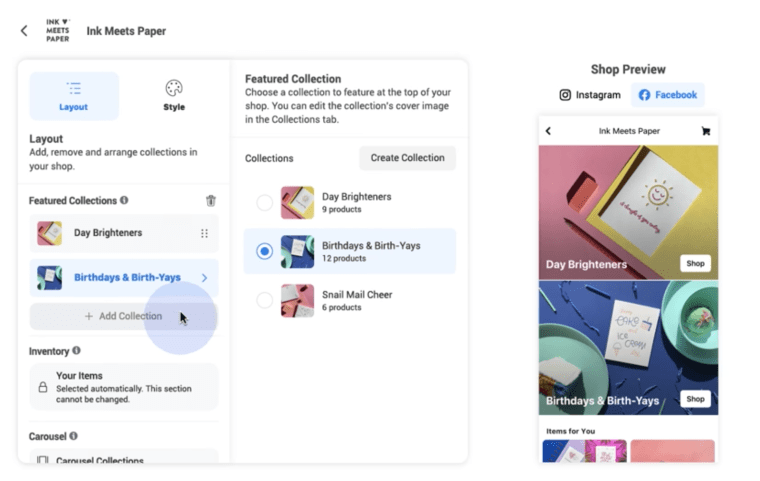Click Shop button on Day Brighteners preview
The image size is (760, 481).
695,263
